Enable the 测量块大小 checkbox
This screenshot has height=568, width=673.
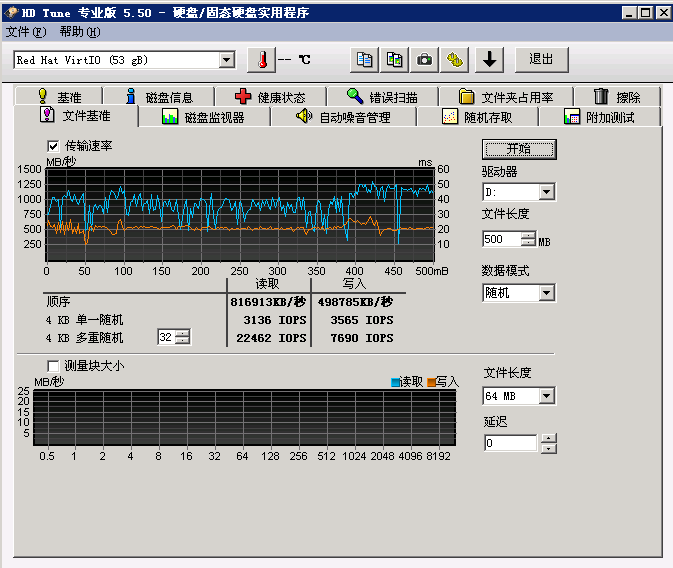click(x=54, y=366)
